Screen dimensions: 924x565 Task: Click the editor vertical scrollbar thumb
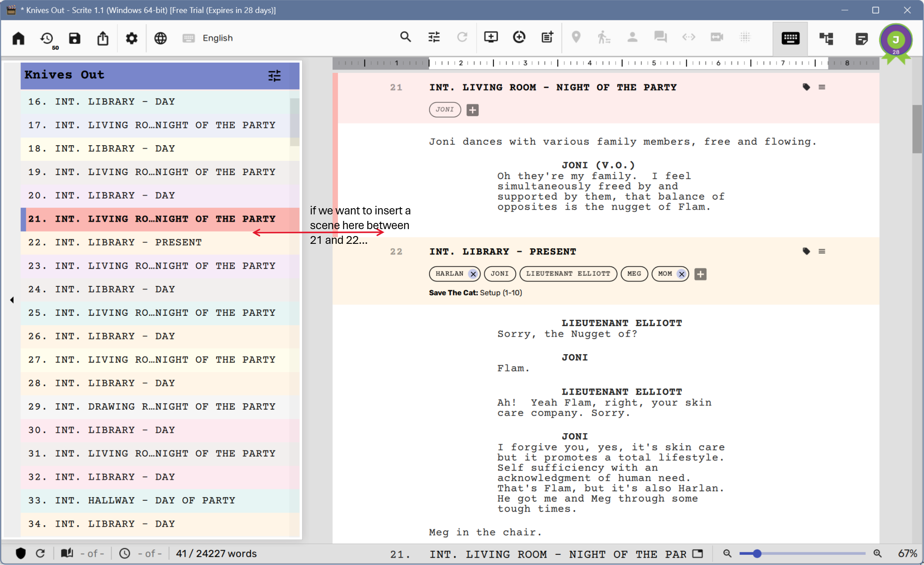(917, 129)
